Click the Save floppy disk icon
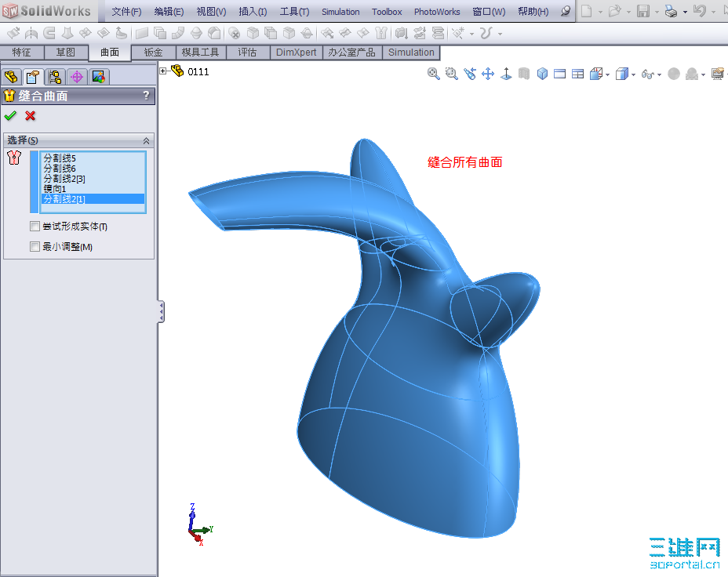The height and width of the screenshot is (577, 728). pos(643,11)
